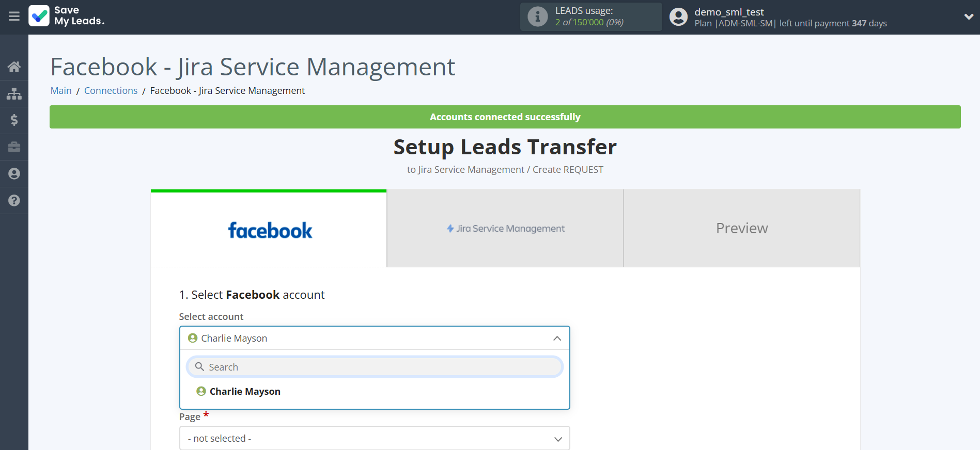Follow the Connections breadcrumb link
980x450 pixels.
[x=111, y=91]
